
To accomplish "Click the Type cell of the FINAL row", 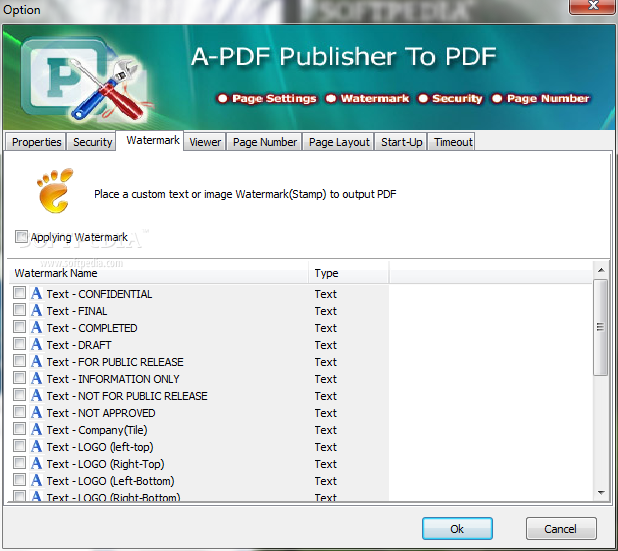I will coord(326,311).
